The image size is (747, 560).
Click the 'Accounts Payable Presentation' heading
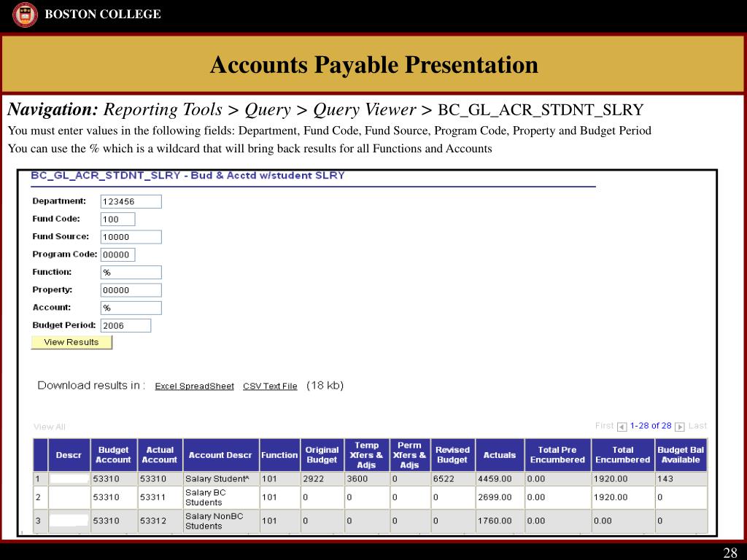tap(374, 65)
